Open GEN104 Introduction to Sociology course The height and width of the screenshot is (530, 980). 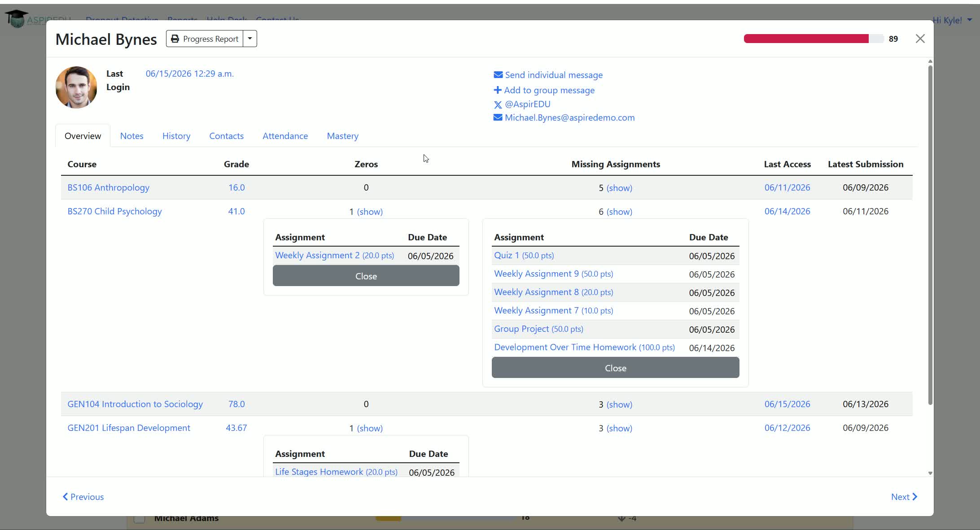pos(135,404)
